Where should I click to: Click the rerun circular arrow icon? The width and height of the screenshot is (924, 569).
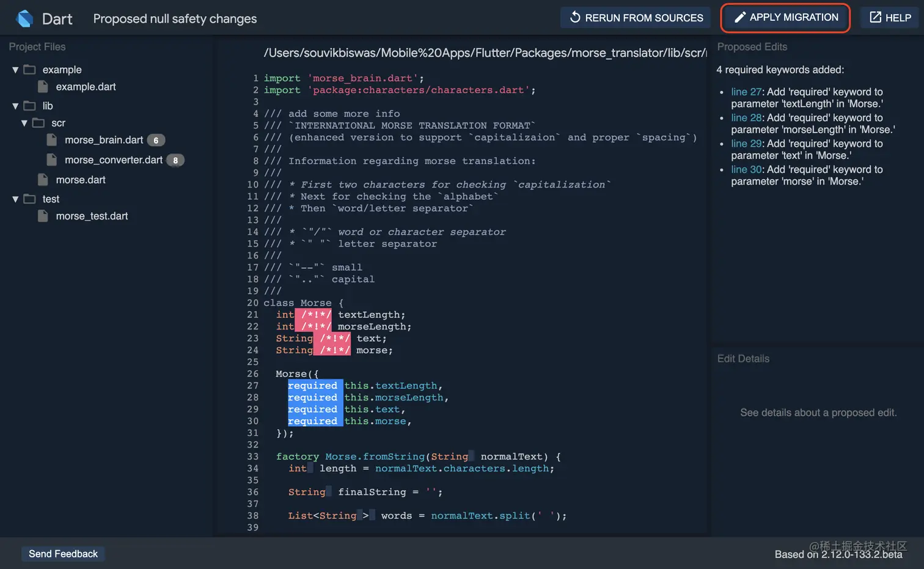pos(575,17)
